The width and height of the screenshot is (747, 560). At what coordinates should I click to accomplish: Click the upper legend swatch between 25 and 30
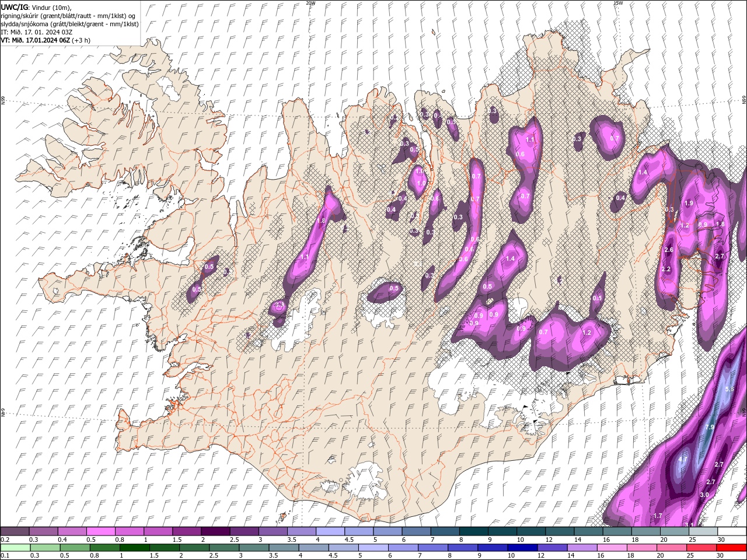[x=703, y=531]
